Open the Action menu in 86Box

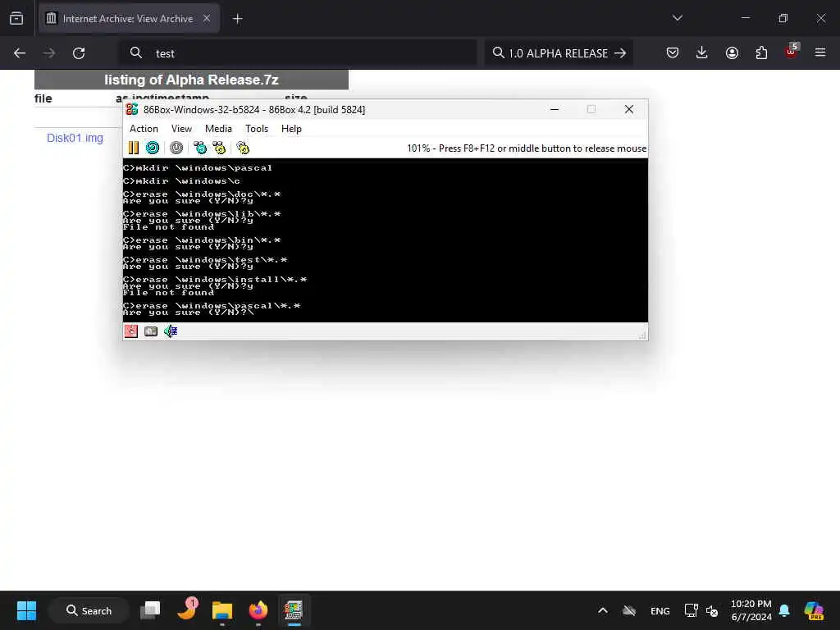click(x=144, y=129)
